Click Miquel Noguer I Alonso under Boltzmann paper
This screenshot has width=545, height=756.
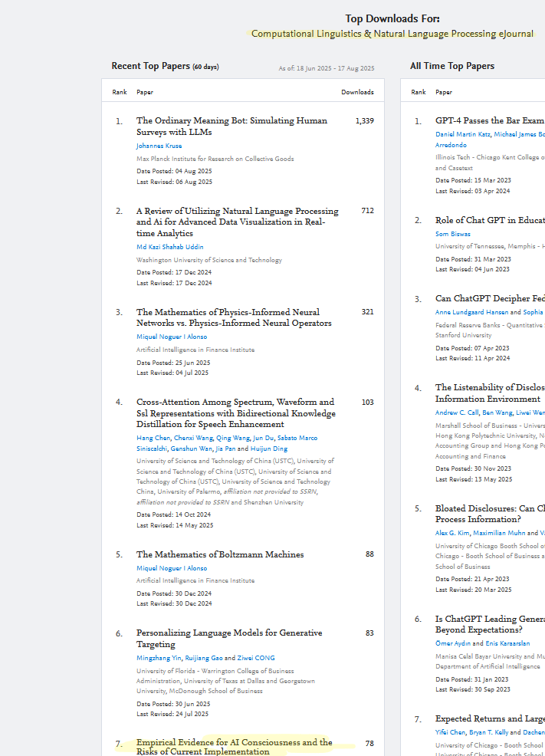pos(172,568)
